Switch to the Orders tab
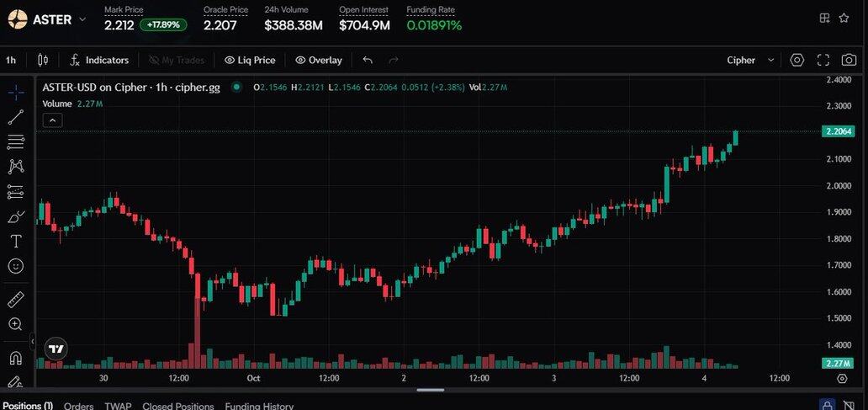The image size is (868, 410). pos(78,406)
